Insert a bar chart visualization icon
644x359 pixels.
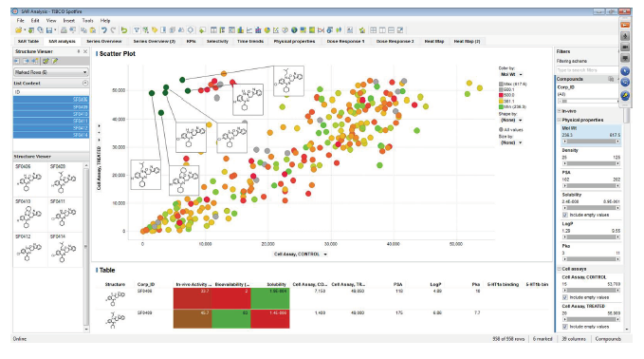coord(240,30)
